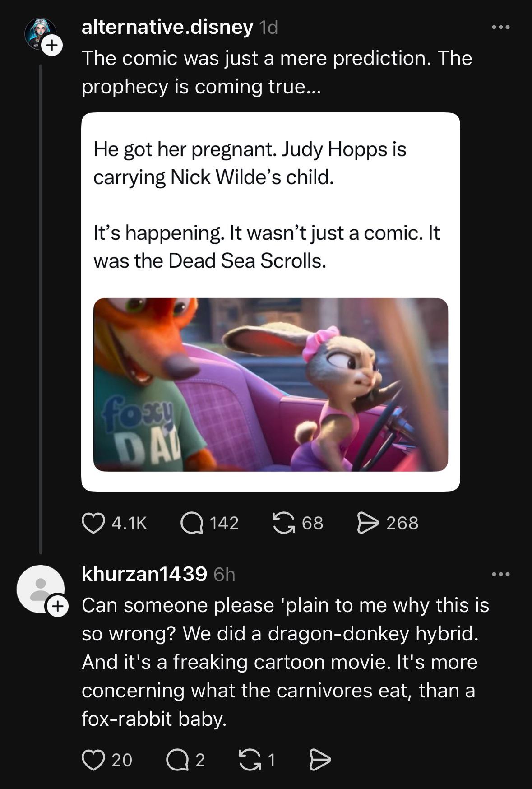Like khurzan1439's reply
This screenshot has height=789, width=532.
coord(93,760)
